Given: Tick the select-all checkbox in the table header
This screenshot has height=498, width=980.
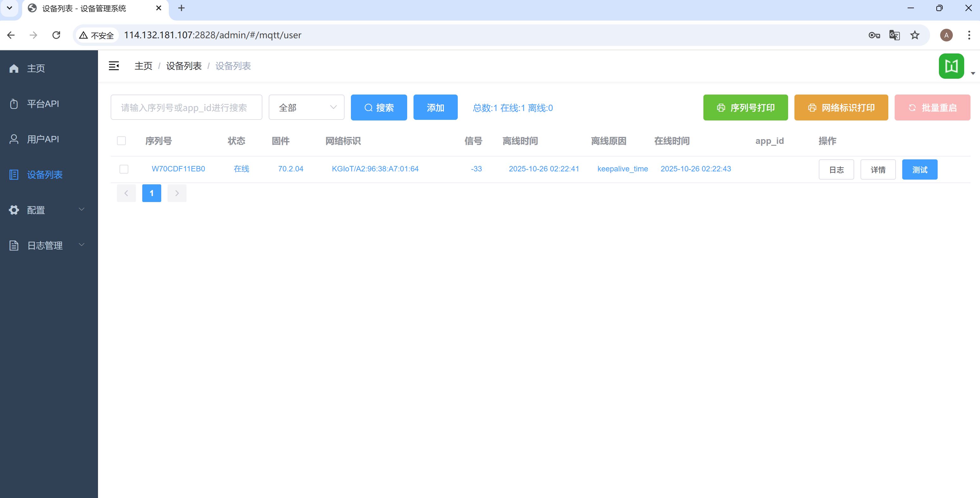Looking at the screenshot, I should tap(121, 141).
